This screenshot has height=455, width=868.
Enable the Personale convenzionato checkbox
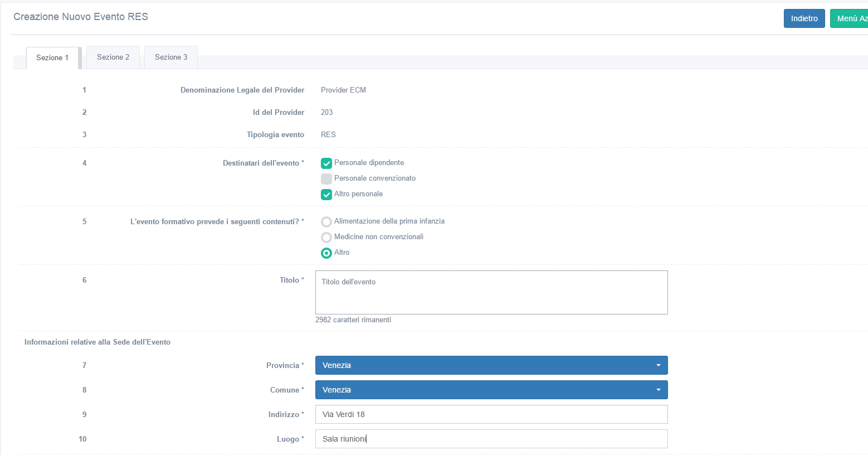tap(326, 179)
